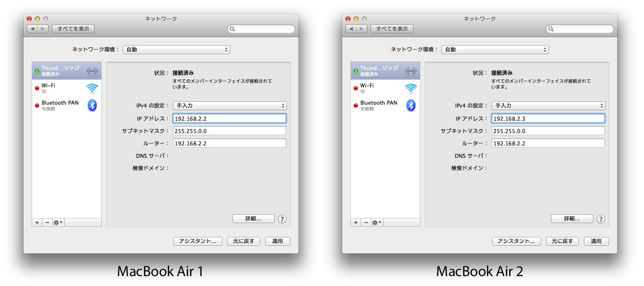The image size is (644, 286).
Task: Select Wi-Fi service row in MacBook Air 2
Action: tap(385, 88)
